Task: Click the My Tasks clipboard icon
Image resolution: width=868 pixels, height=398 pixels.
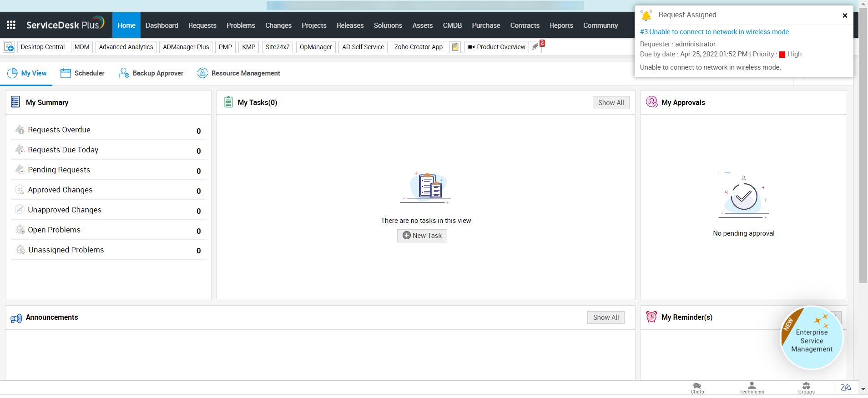Action: click(228, 102)
